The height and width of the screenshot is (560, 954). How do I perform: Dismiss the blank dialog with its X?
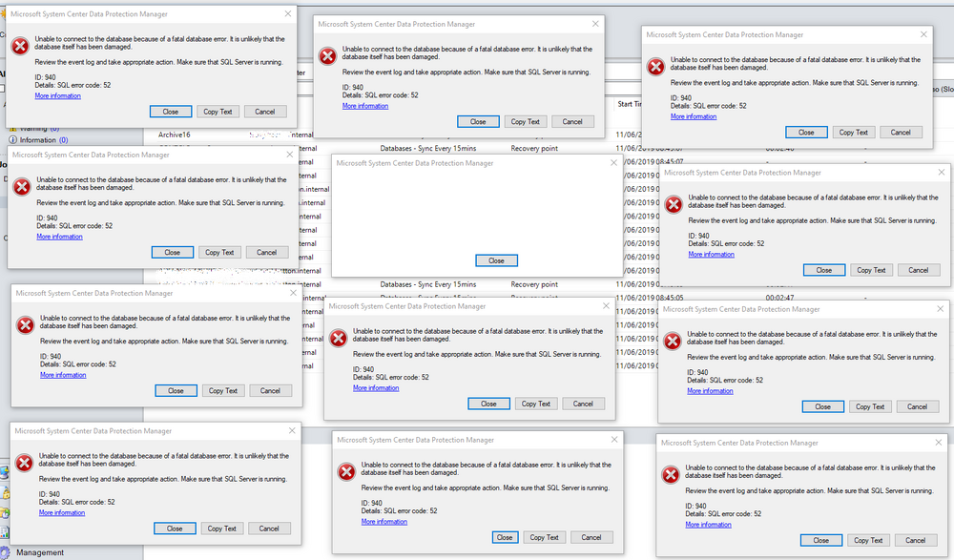click(613, 162)
